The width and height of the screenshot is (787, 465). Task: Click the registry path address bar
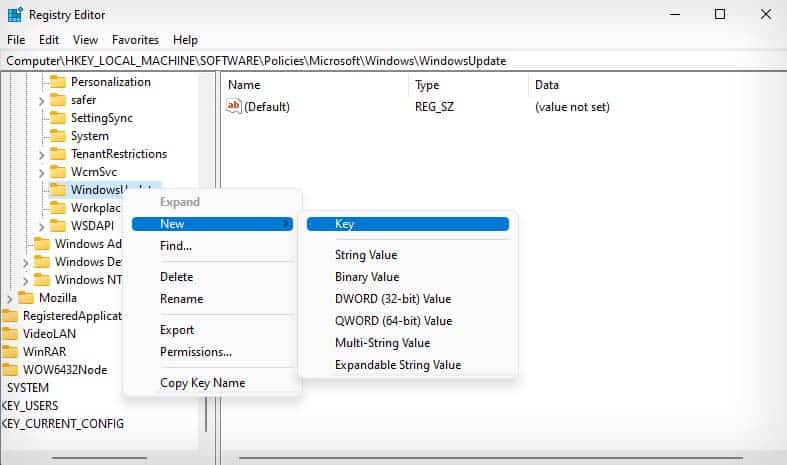[x=394, y=61]
